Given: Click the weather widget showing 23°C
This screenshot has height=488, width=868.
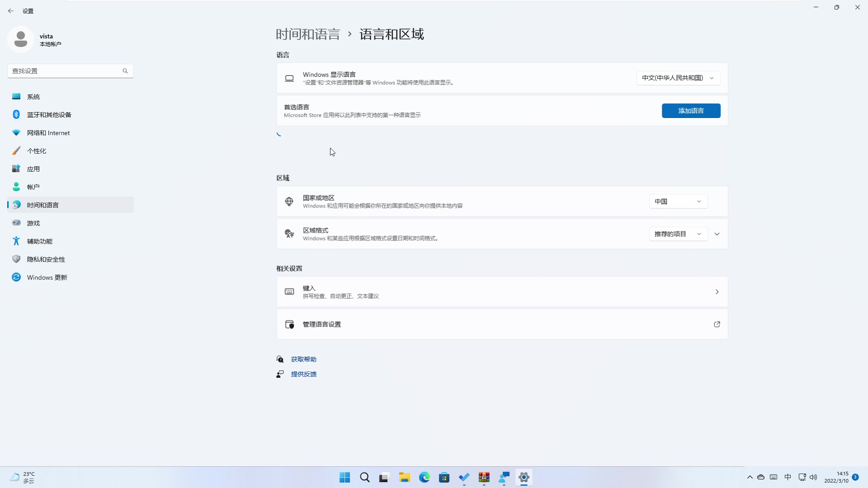Looking at the screenshot, I should click(x=23, y=478).
